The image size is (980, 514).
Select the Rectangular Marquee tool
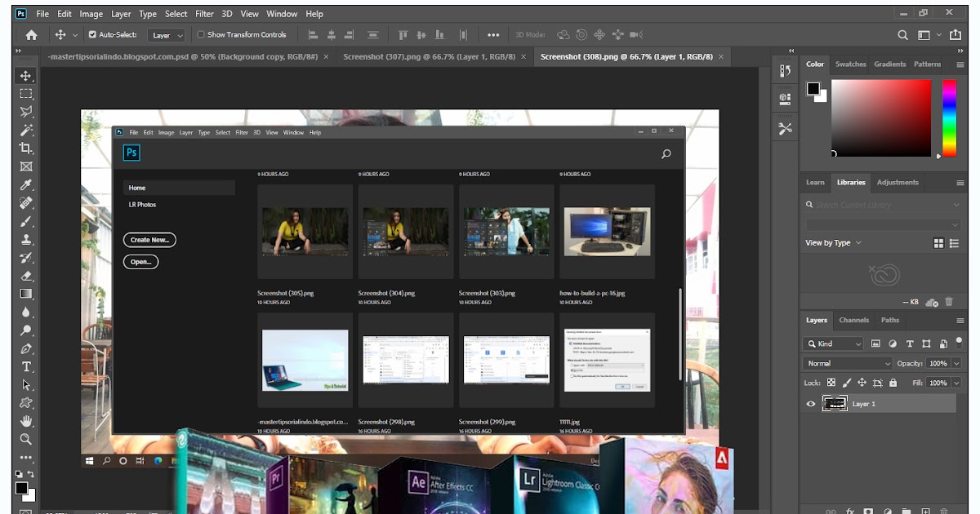(26, 94)
